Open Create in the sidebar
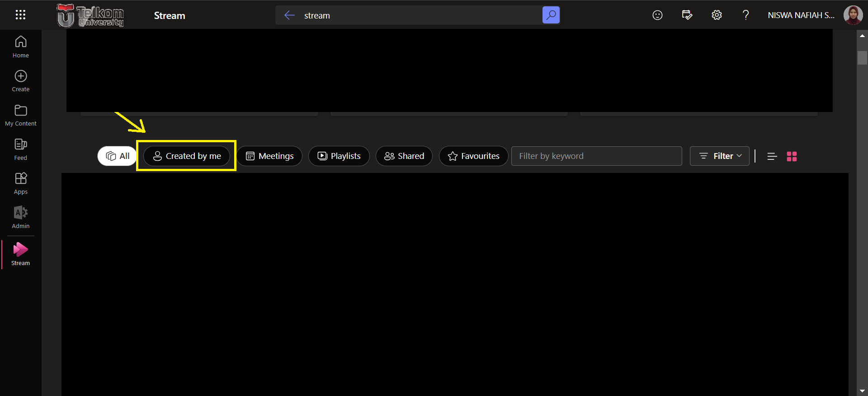The height and width of the screenshot is (396, 868). [x=21, y=81]
